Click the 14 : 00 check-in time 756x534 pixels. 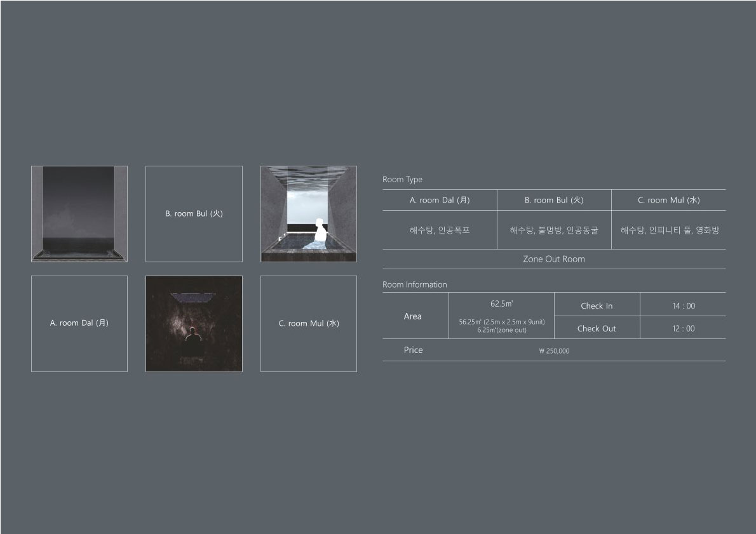point(684,306)
